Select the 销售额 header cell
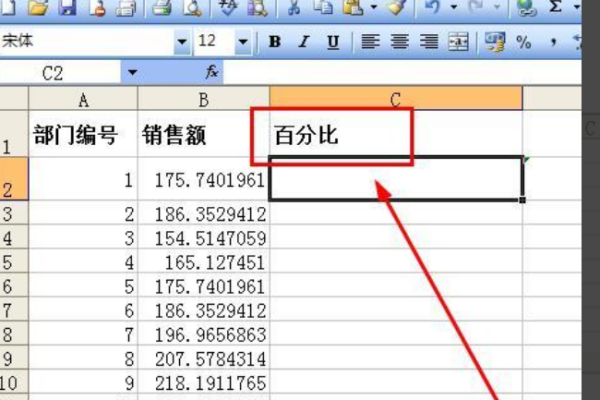Viewport: 600px width, 400px height. tap(204, 135)
